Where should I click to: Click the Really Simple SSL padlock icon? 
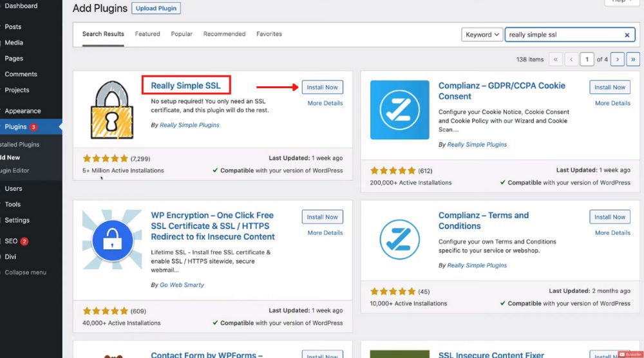[x=111, y=109]
